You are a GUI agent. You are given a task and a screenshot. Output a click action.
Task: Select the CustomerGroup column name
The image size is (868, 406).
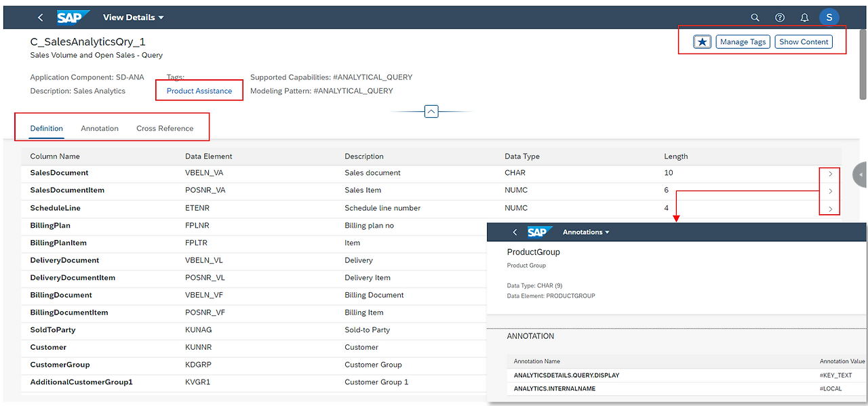60,365
